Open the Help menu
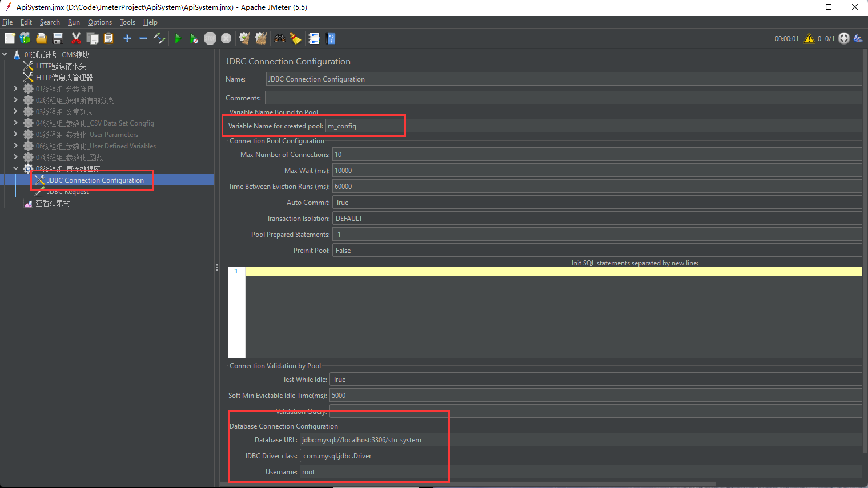 coord(150,22)
